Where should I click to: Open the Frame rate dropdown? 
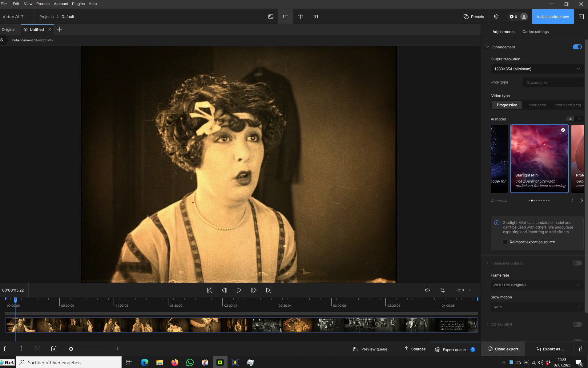click(x=537, y=285)
